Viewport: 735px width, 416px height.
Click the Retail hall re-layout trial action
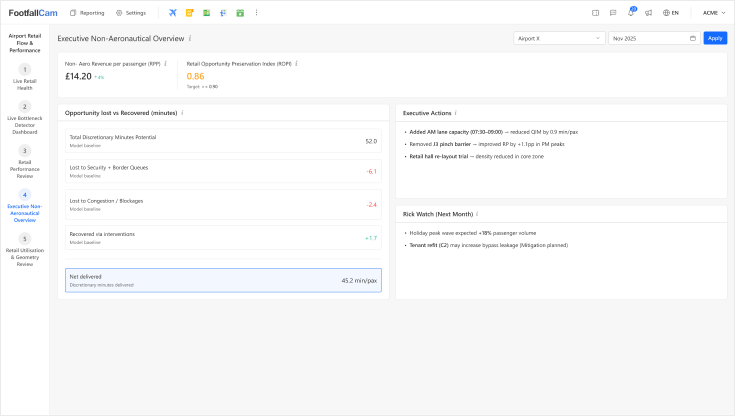pos(476,156)
